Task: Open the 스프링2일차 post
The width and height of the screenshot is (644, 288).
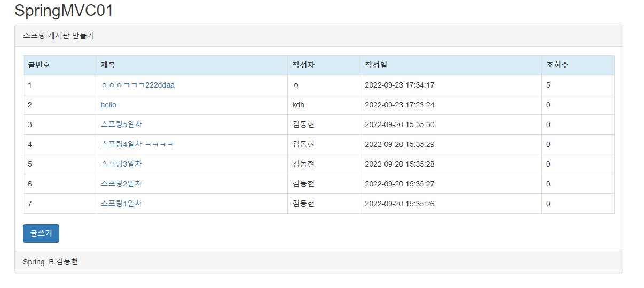Action: click(x=121, y=184)
